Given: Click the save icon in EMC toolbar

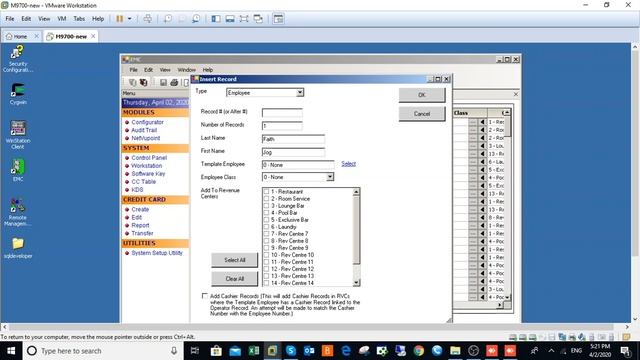Looking at the screenshot, I should (x=163, y=82).
